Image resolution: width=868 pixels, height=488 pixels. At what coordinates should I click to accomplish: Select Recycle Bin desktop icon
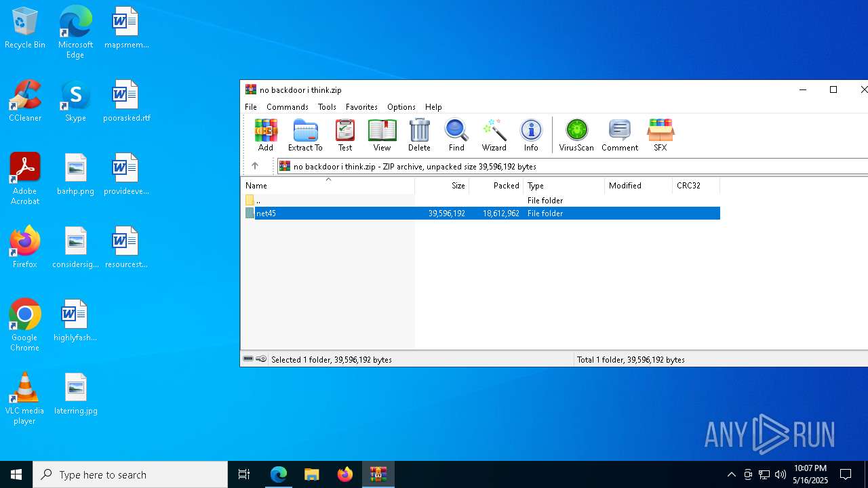point(25,28)
